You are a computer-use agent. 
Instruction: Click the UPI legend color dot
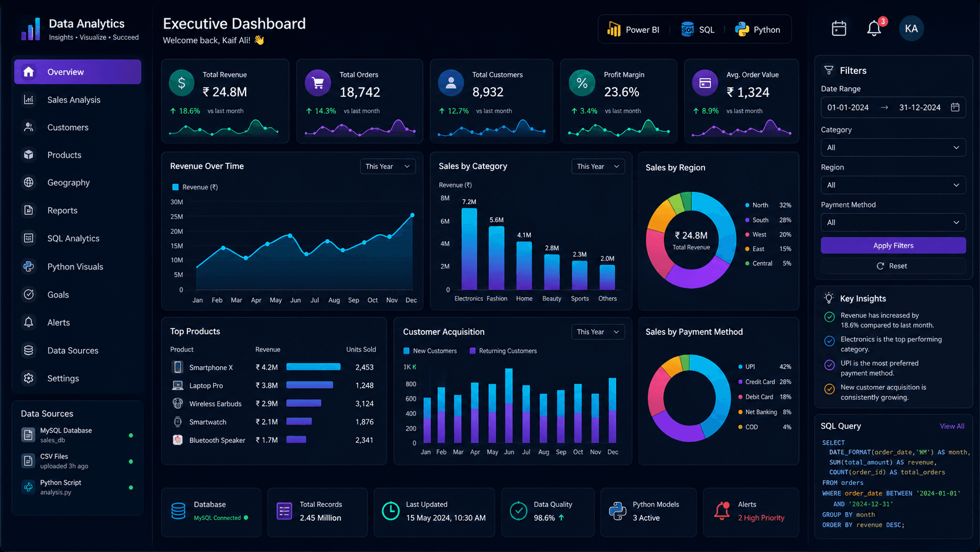[740, 367]
